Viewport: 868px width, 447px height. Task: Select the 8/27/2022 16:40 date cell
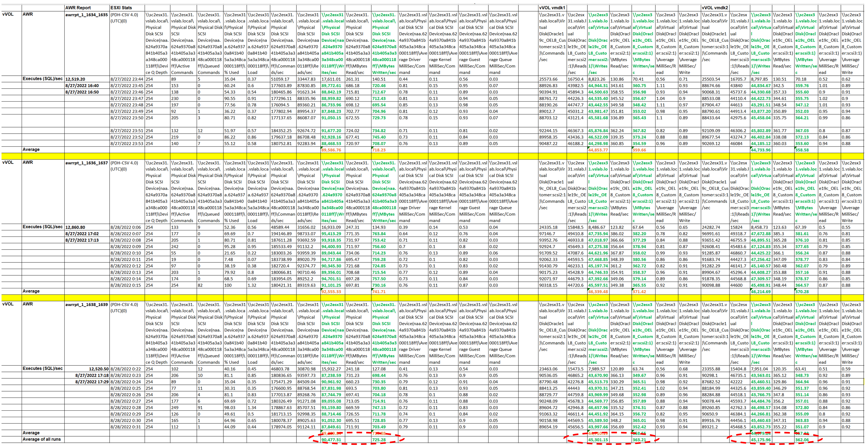pyautogui.click(x=82, y=85)
